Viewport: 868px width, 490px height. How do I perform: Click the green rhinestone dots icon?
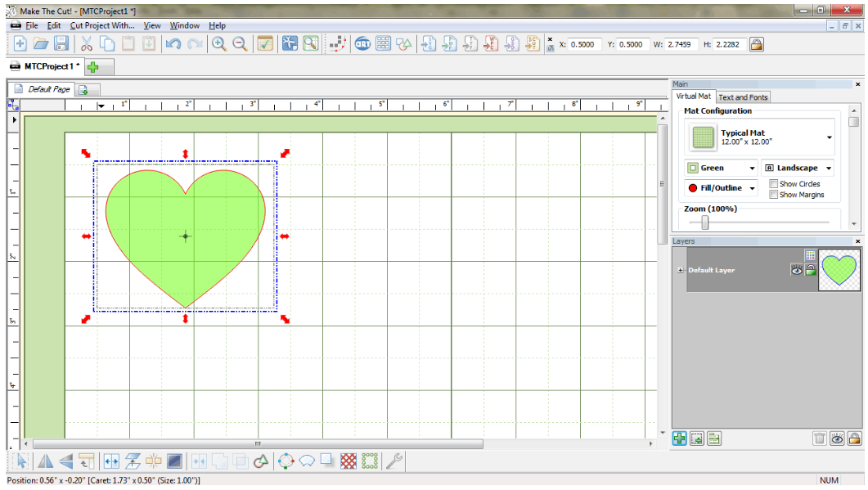369,461
